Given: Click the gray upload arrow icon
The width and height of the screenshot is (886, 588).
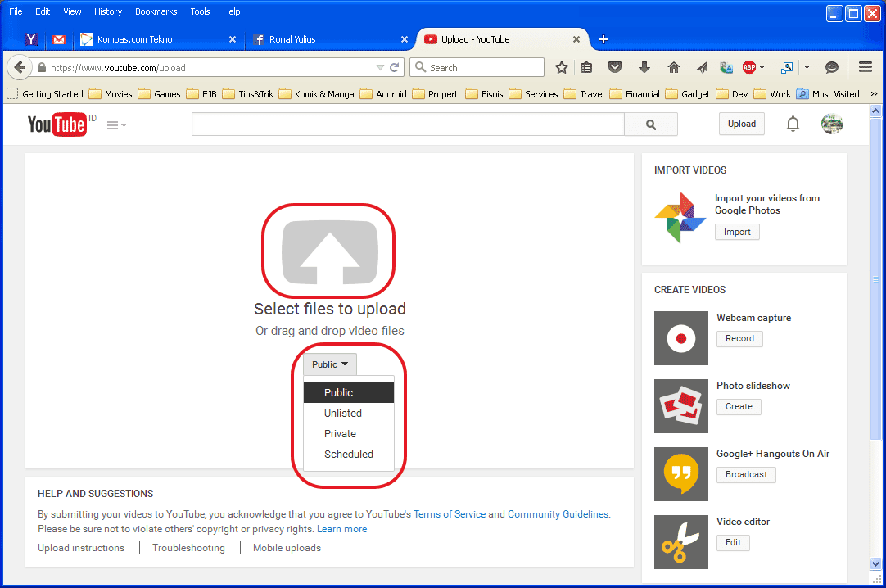Looking at the screenshot, I should pos(329,252).
